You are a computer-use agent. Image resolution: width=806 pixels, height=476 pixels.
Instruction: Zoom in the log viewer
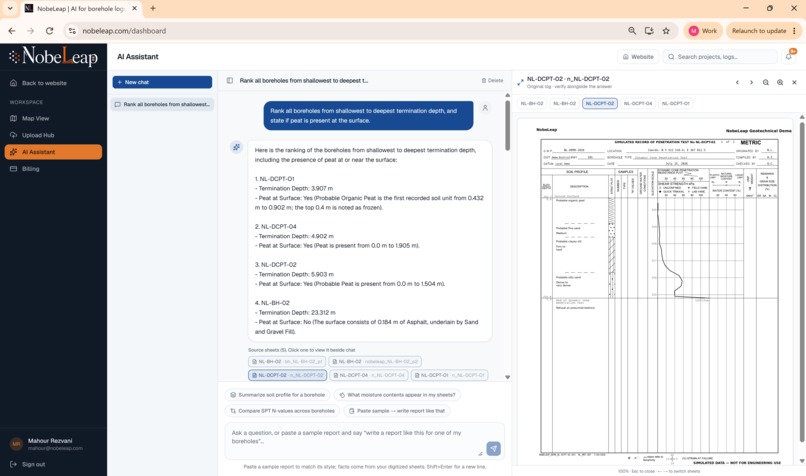tap(780, 82)
